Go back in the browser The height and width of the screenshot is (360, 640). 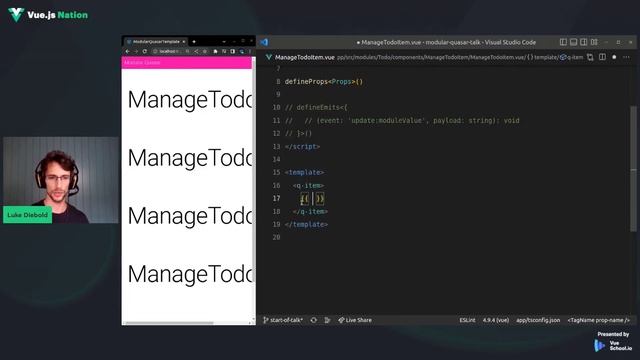click(x=127, y=51)
